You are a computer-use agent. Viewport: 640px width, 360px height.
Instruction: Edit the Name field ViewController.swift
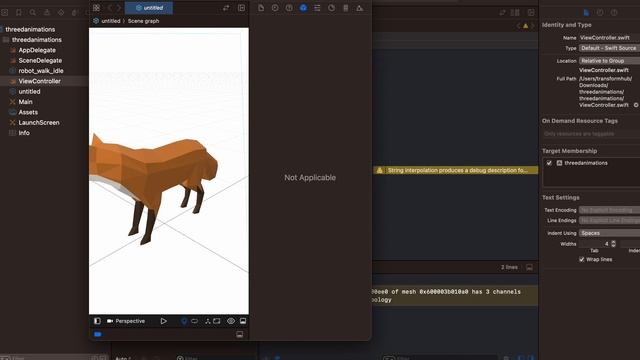coord(609,38)
